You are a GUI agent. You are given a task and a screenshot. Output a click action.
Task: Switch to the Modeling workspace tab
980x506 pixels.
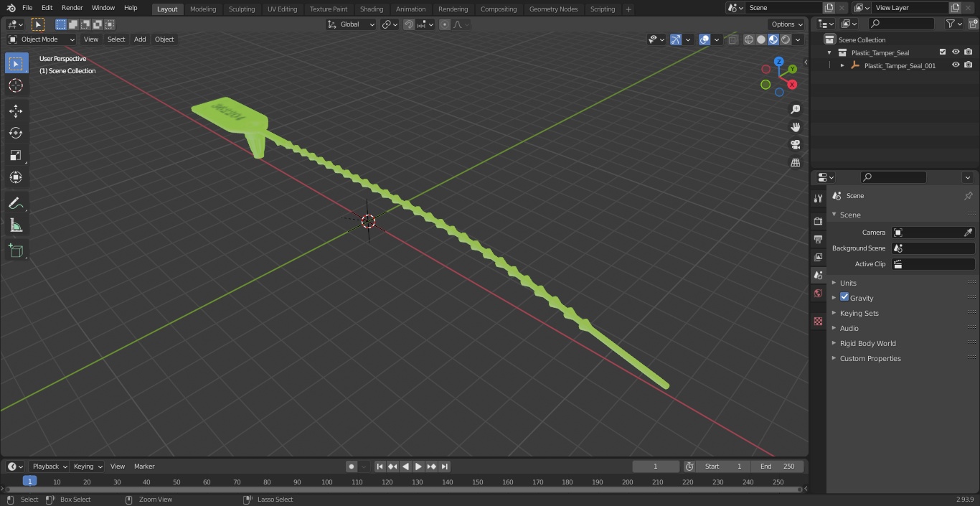(x=203, y=9)
